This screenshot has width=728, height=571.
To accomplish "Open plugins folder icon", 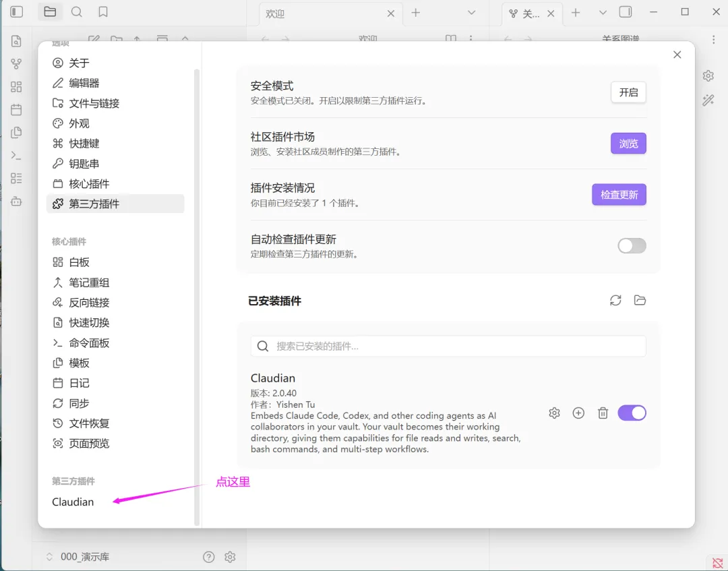I will point(640,301).
